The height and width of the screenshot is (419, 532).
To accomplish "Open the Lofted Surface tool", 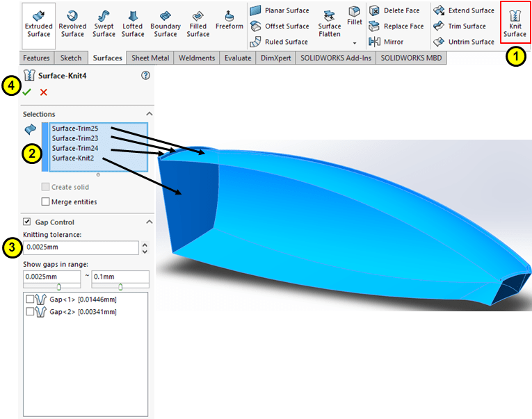I will coord(133,23).
